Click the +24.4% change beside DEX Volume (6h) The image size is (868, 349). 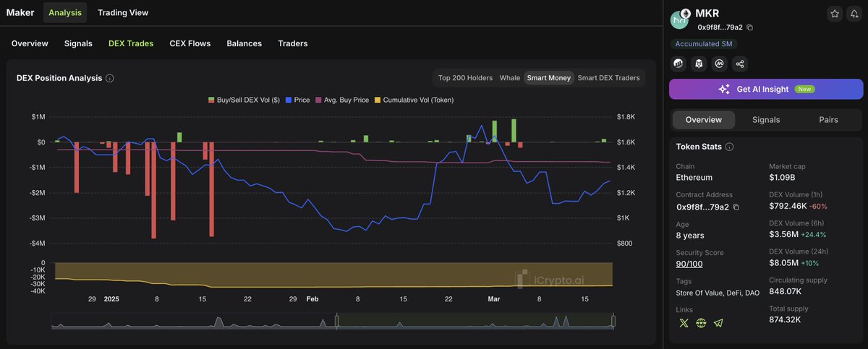[x=814, y=234]
